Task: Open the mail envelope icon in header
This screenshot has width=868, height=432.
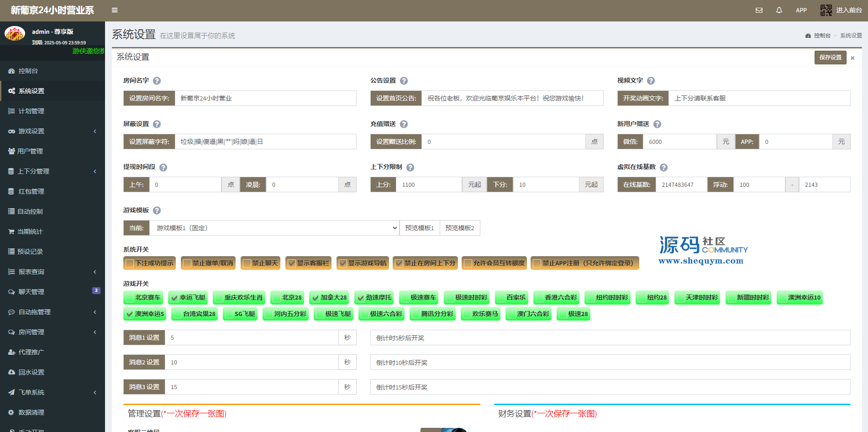Action: 759,10
